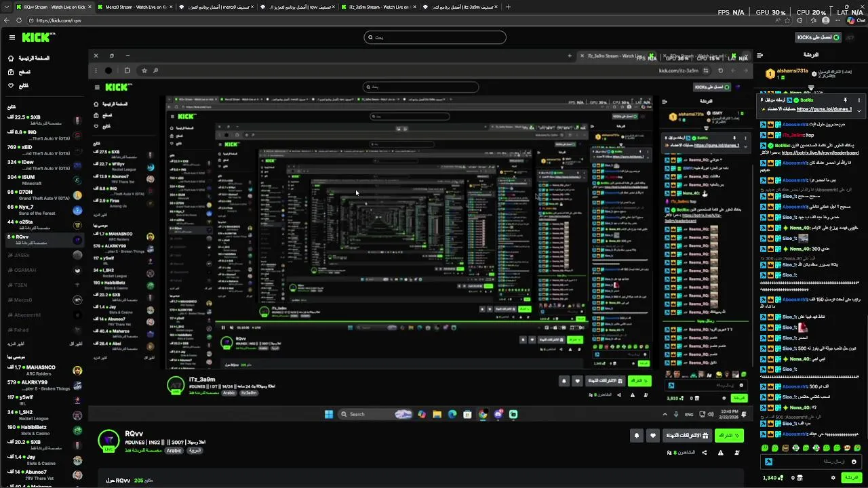Open Nyx_7 Sons of the Forest channel
Image resolution: width=868 pixels, height=488 pixels.
click(x=44, y=210)
